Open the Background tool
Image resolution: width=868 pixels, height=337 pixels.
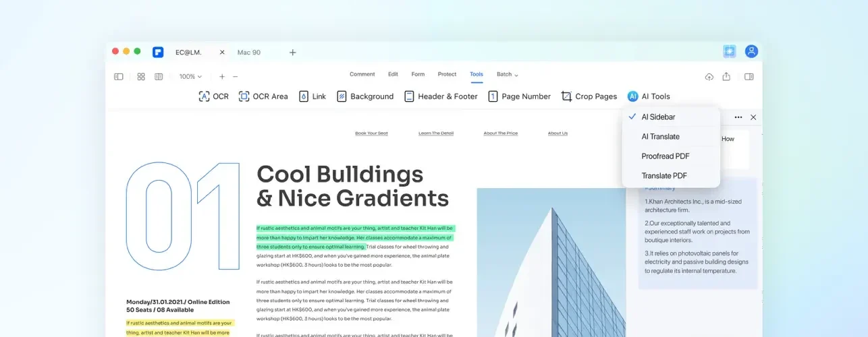(365, 96)
